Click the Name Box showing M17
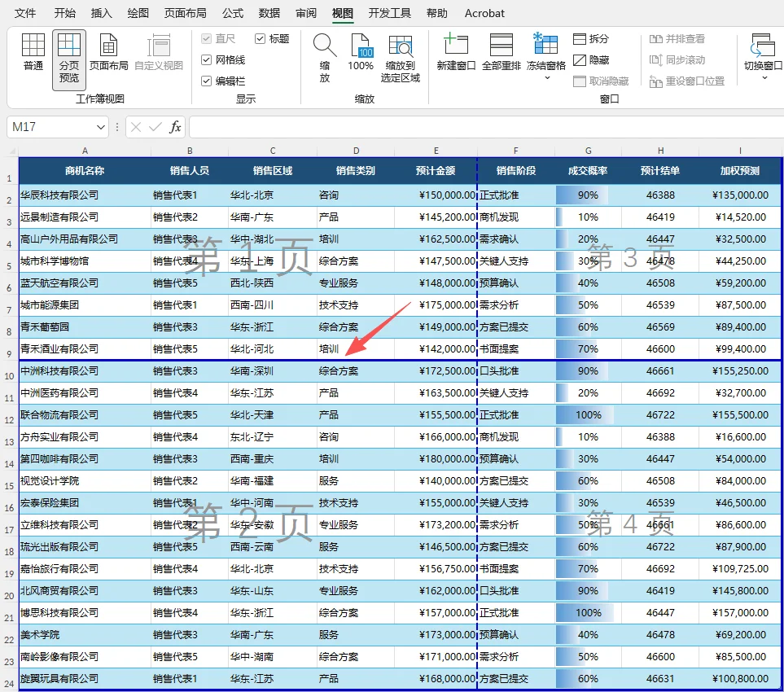 52,127
